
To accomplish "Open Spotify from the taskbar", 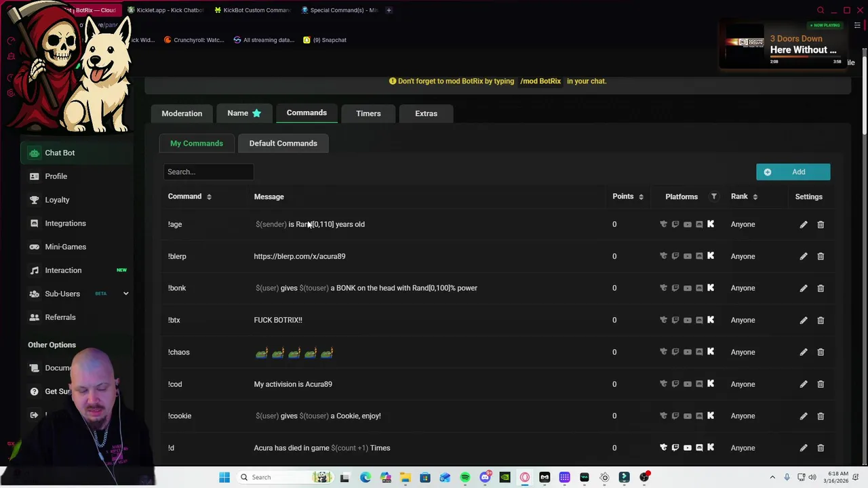I will 465,477.
